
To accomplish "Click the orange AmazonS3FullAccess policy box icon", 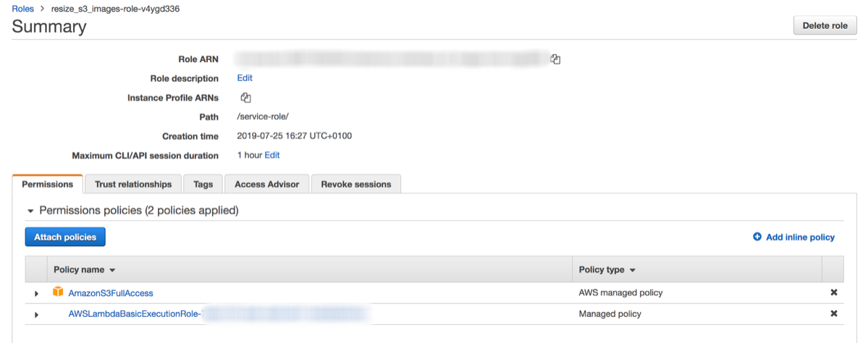I will [58, 292].
